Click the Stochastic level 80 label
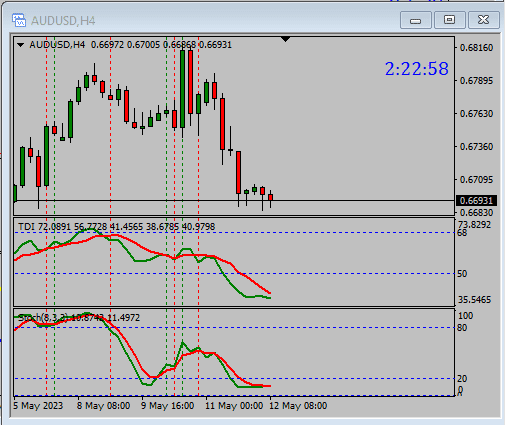Viewport: 506px width, 425px height. (x=462, y=328)
